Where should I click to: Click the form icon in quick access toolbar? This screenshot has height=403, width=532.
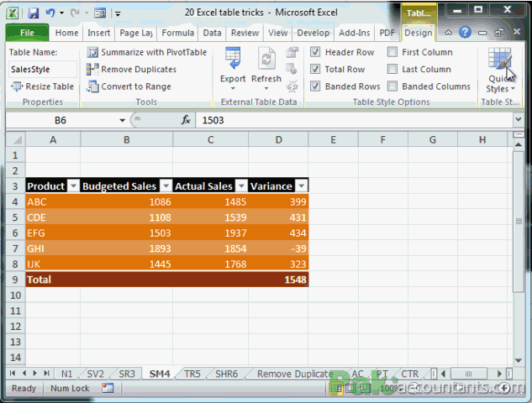pyautogui.click(x=100, y=13)
